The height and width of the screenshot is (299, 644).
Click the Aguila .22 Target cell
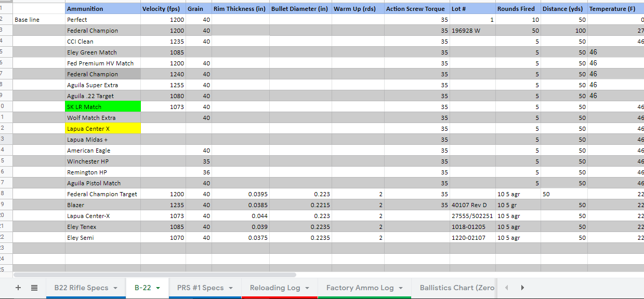pos(103,96)
